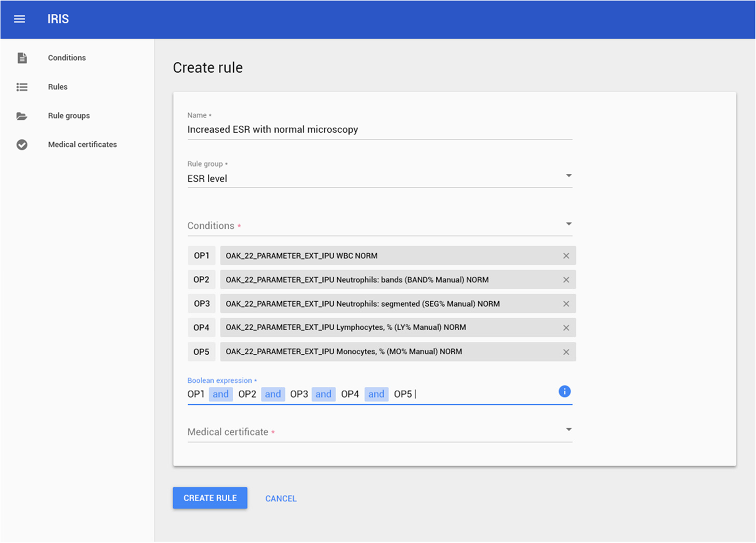Click the CANCEL link
This screenshot has height=543, width=756.
point(281,498)
